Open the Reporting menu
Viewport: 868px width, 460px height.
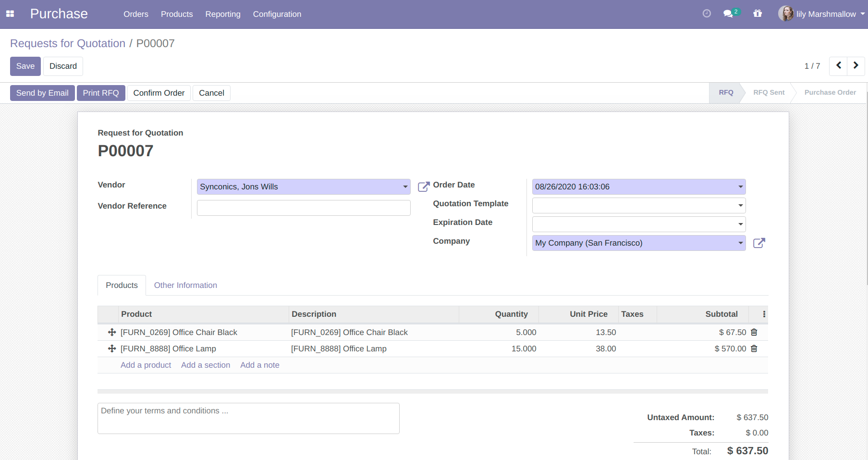coord(223,14)
